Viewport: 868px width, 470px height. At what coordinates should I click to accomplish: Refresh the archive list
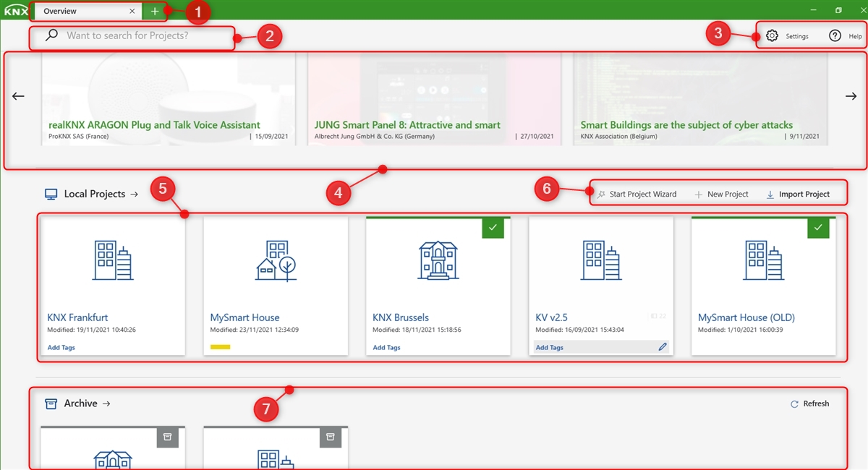(x=809, y=403)
